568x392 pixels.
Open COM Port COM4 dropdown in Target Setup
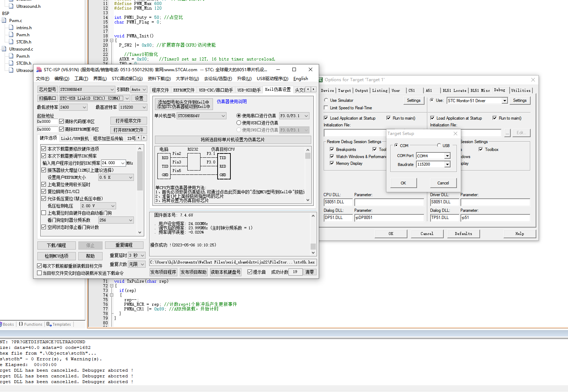(447, 156)
